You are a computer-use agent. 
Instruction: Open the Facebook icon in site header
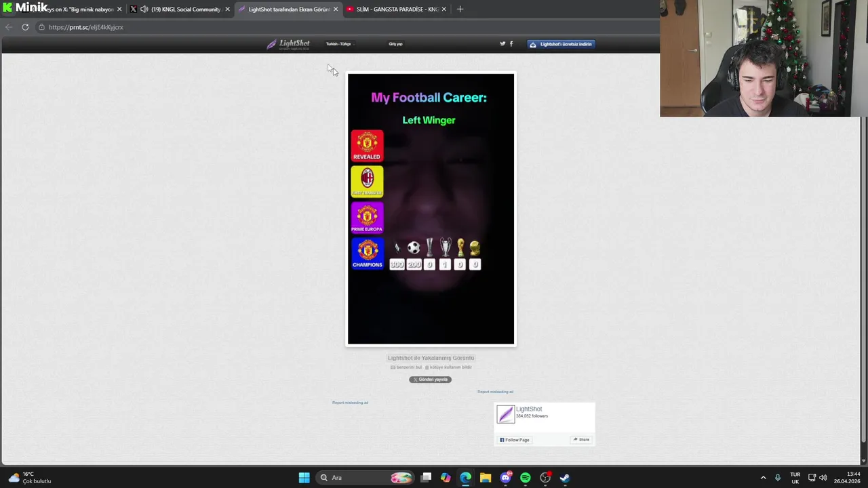[511, 43]
